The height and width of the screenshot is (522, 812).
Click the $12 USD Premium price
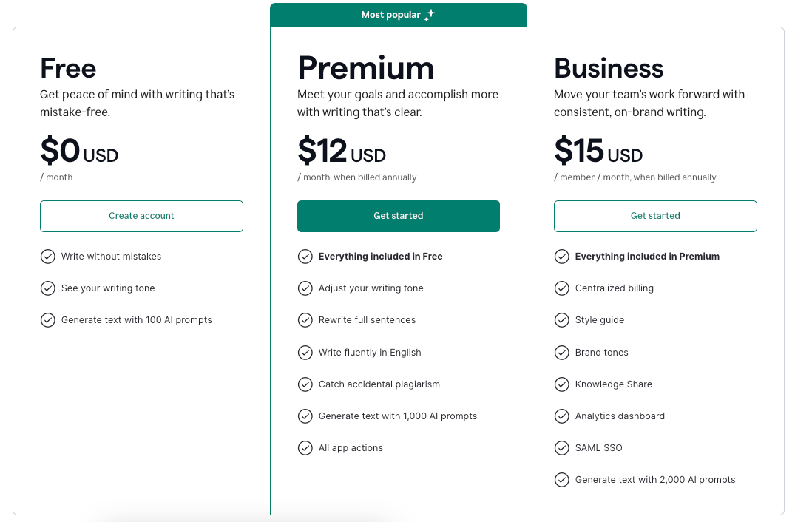pos(341,152)
